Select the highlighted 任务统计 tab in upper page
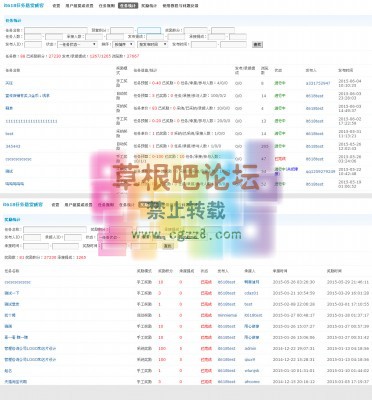 [x=128, y=6]
